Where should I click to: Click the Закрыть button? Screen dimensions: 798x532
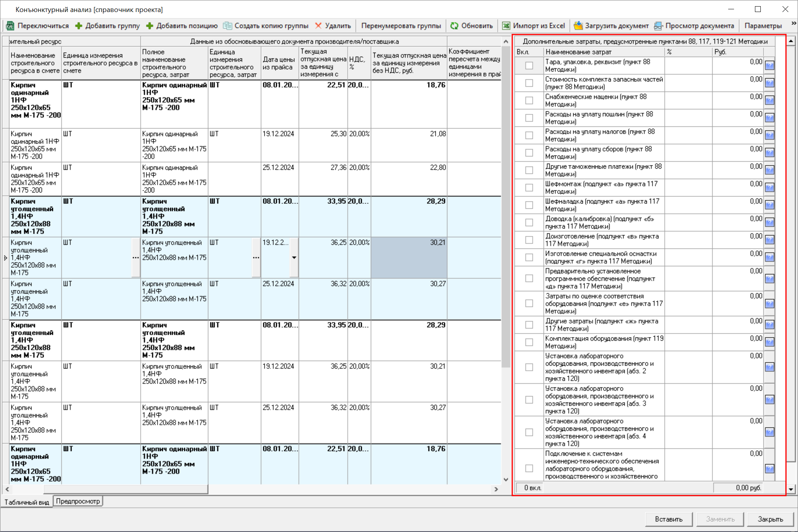770,519
